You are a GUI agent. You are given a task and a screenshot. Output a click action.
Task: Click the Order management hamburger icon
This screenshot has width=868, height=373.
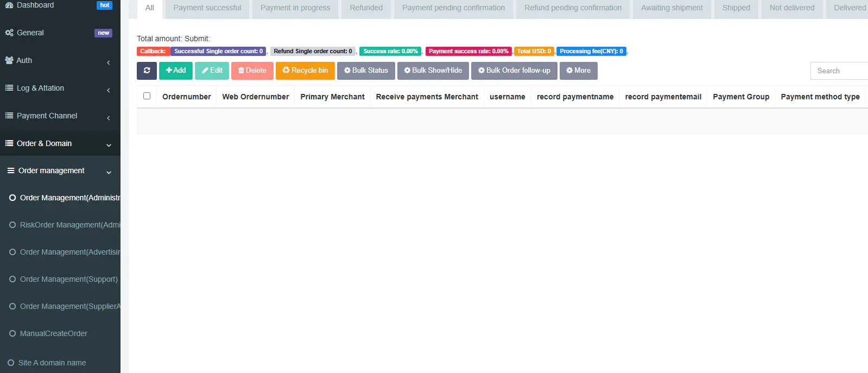tap(11, 170)
